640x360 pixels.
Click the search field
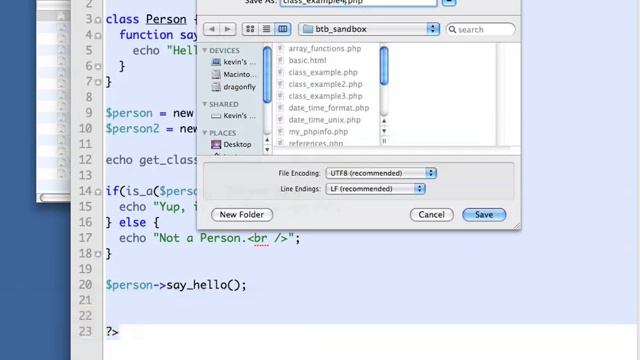point(480,29)
